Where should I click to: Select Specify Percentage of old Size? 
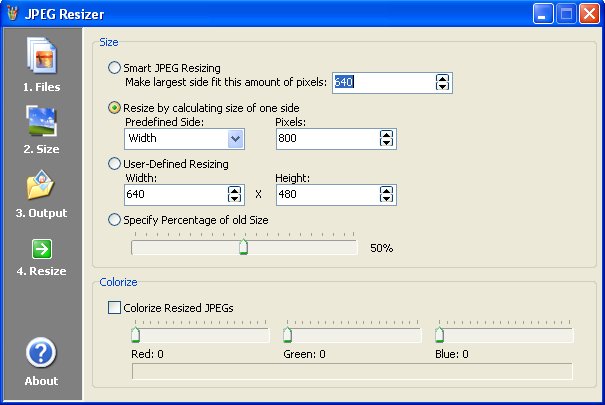point(114,219)
